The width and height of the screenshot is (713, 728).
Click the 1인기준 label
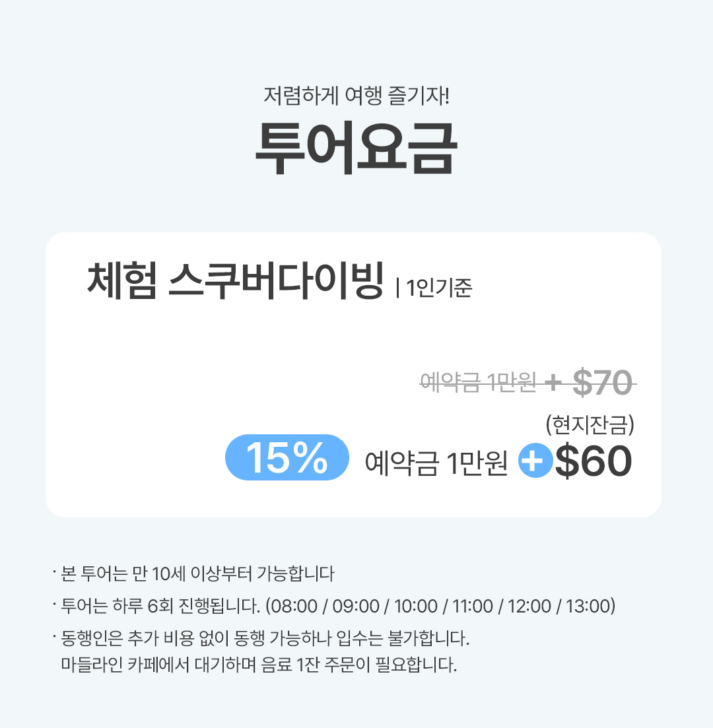(x=438, y=289)
